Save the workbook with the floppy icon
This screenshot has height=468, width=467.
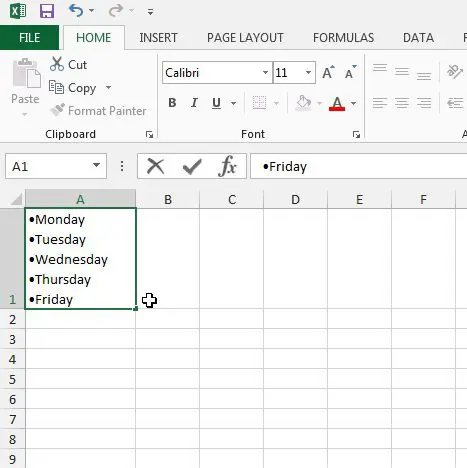[47, 11]
